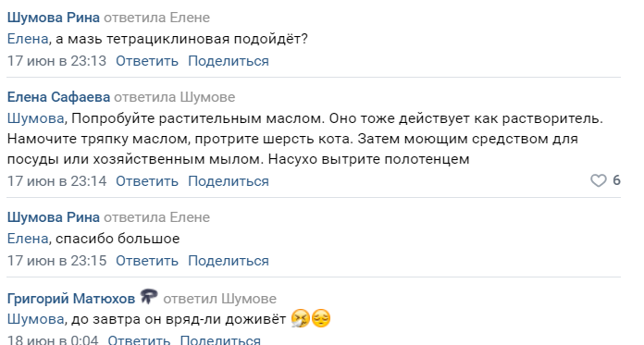Image resolution: width=644 pixels, height=345 pixels.
Task: Click the Елена mention in first comment
Action: (28, 39)
